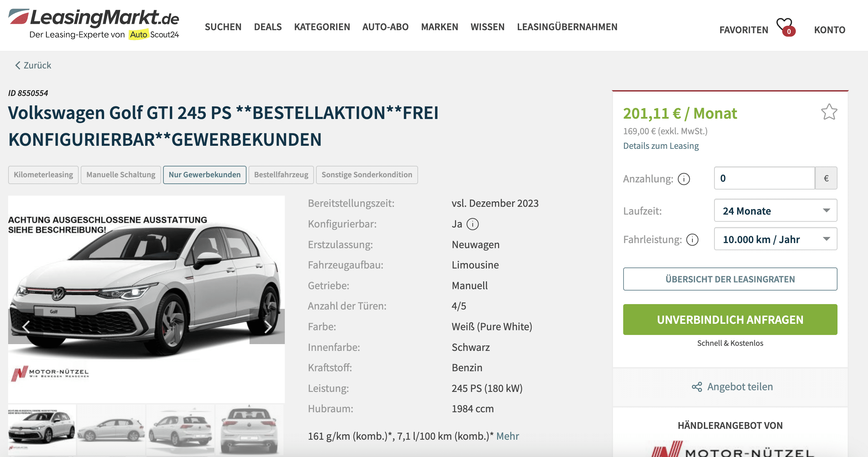Star this Golf GTI offer

coord(829,112)
